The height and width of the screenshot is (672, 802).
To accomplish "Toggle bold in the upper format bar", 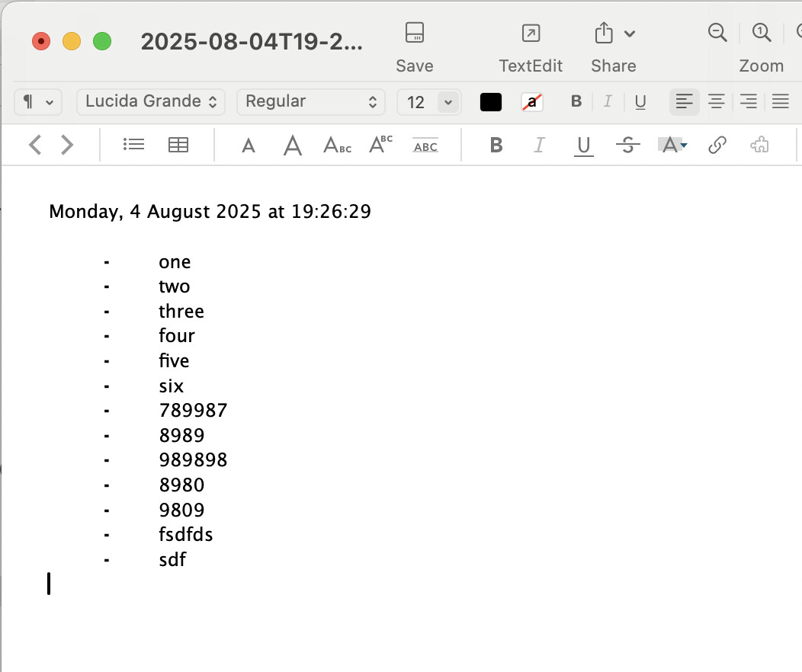I will (576, 101).
